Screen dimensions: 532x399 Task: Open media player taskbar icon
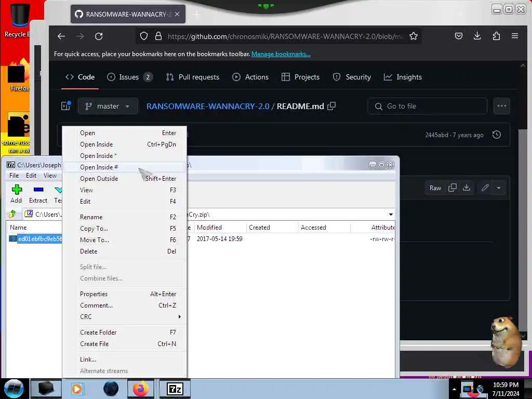pos(77,389)
